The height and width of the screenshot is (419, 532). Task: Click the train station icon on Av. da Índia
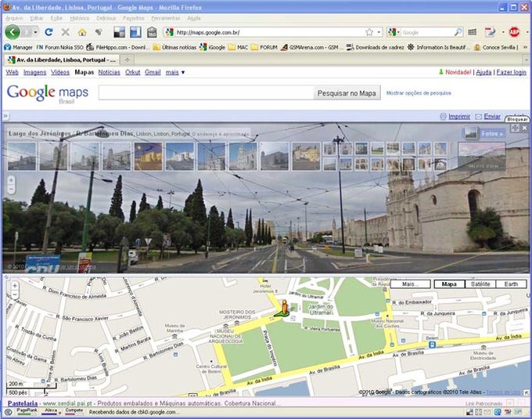coord(432,345)
